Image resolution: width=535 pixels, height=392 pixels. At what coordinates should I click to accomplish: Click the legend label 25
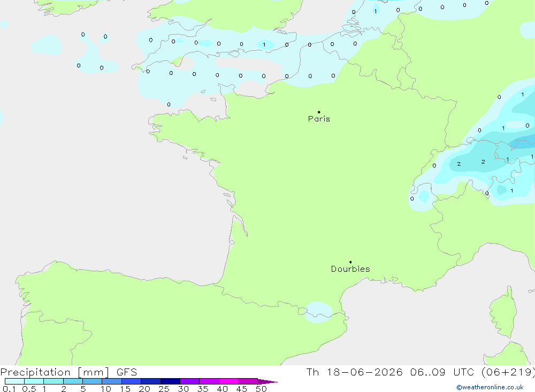click(x=164, y=389)
